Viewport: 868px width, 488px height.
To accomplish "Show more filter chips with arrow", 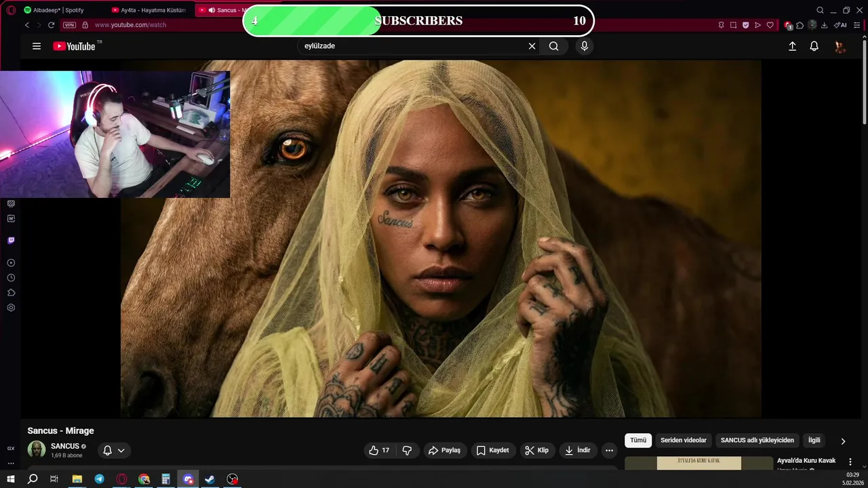I will coord(843,441).
